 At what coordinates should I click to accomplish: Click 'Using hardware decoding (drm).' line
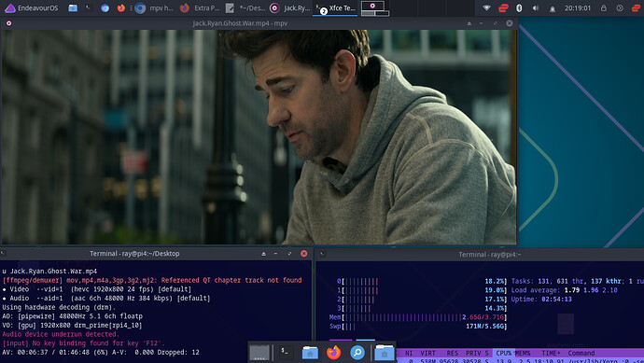click(59, 307)
